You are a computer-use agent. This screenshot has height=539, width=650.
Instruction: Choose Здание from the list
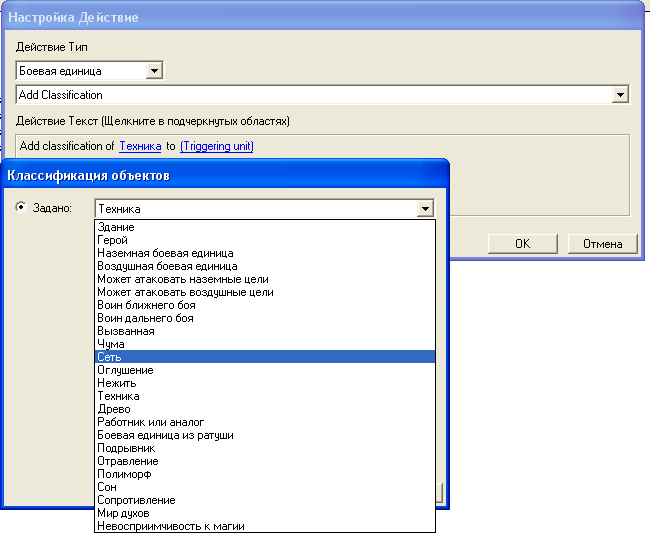[265, 227]
